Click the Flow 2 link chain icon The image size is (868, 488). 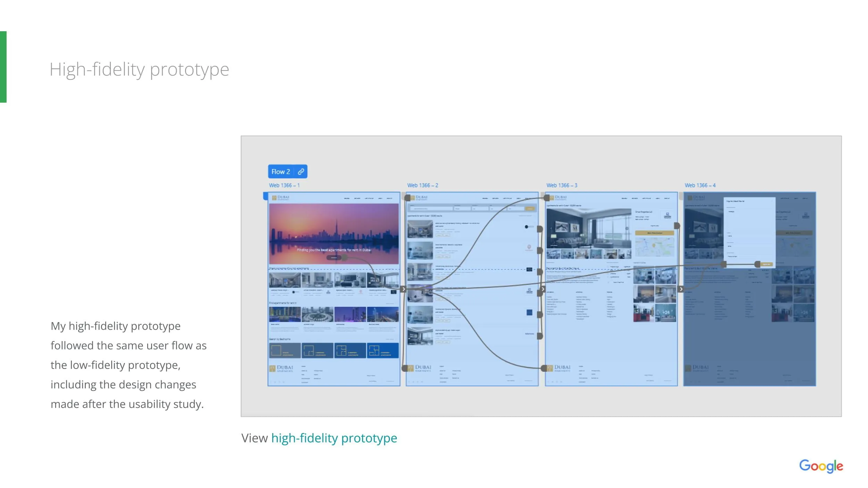click(301, 171)
